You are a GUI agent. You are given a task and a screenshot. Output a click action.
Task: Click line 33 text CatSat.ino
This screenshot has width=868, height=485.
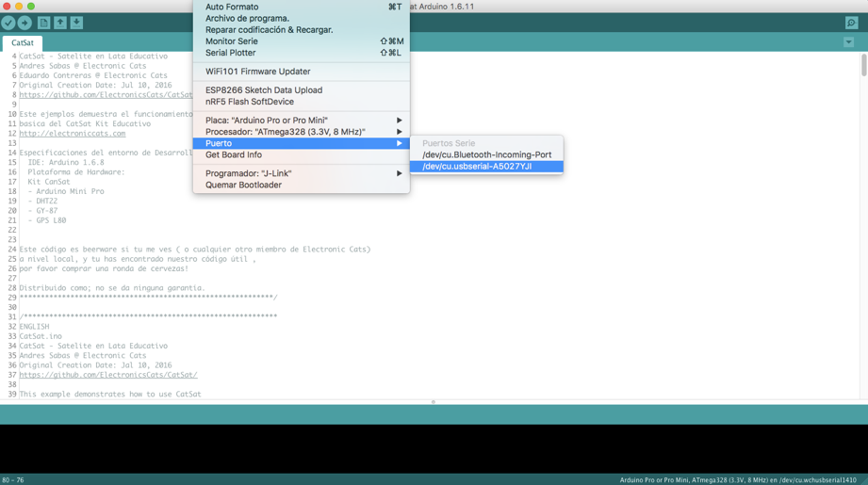click(41, 336)
